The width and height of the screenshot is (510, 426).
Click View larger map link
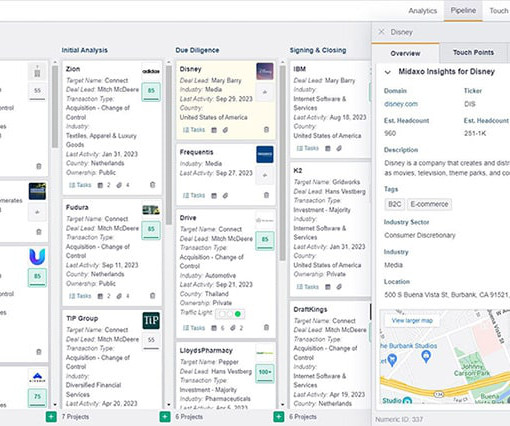[x=412, y=321]
